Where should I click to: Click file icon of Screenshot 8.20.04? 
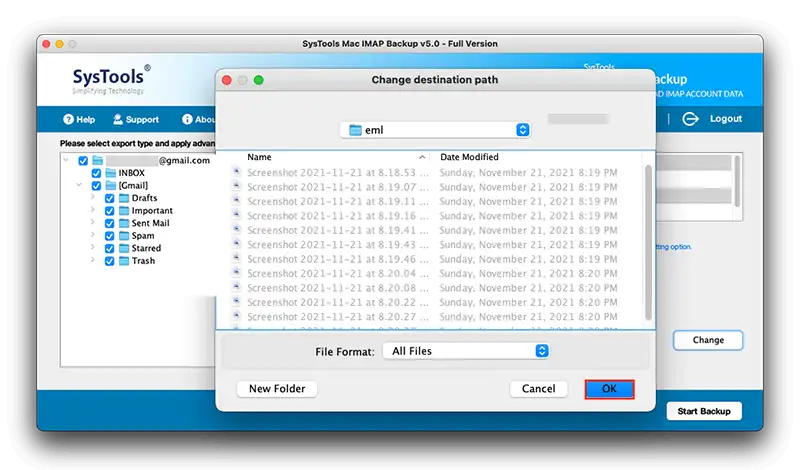[236, 273]
